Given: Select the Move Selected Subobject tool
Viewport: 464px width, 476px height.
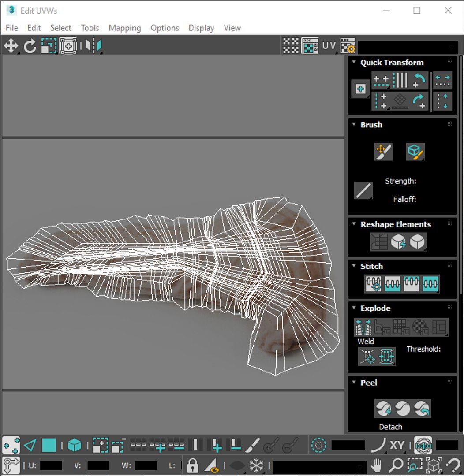Looking at the screenshot, I should click(11, 46).
